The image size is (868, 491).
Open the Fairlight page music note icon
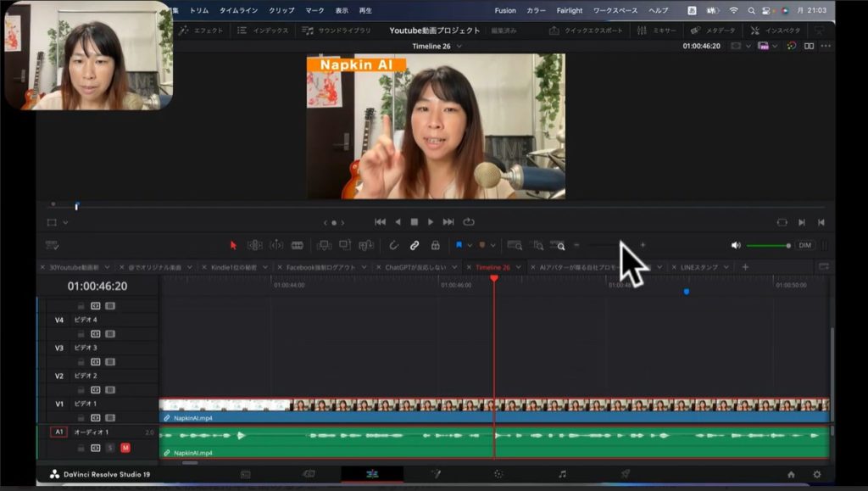(x=562, y=474)
